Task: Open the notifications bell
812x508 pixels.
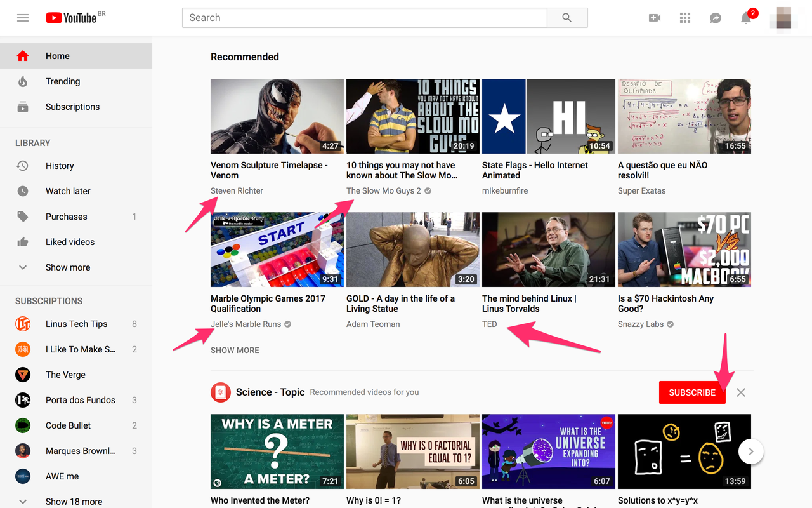Action: coord(747,18)
